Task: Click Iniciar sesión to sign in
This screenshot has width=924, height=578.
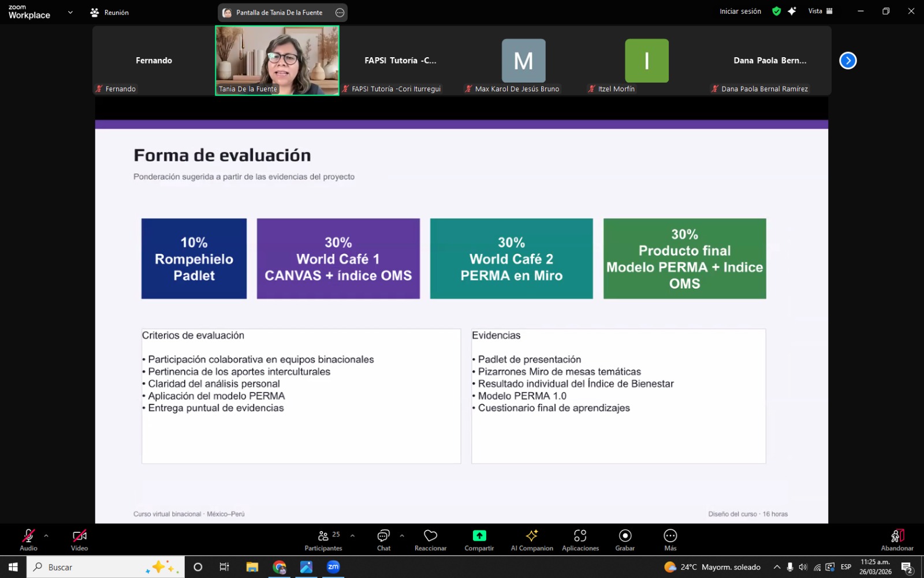Action: click(x=740, y=11)
